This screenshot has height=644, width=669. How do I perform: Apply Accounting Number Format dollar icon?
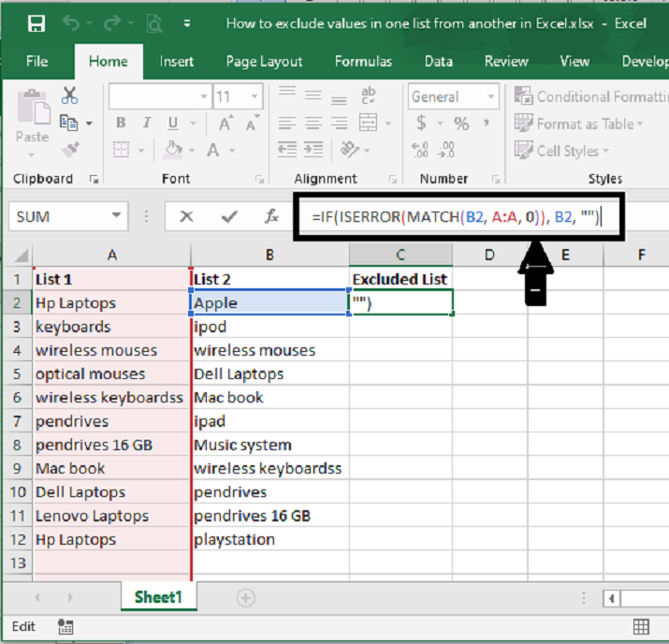pyautogui.click(x=421, y=123)
